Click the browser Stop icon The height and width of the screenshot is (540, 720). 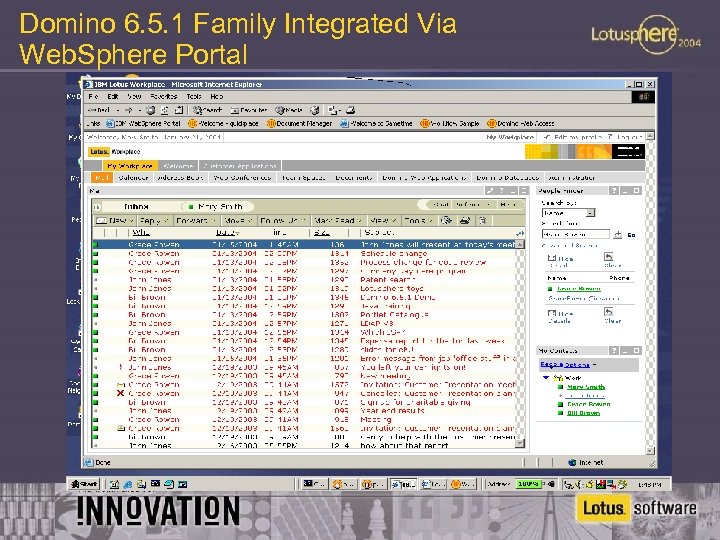151,110
